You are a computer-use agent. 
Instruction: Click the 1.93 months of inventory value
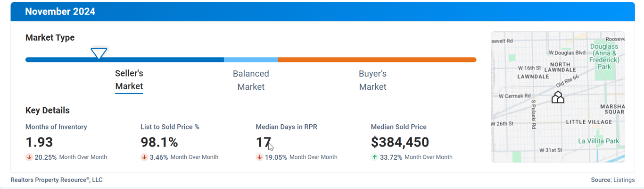click(39, 142)
